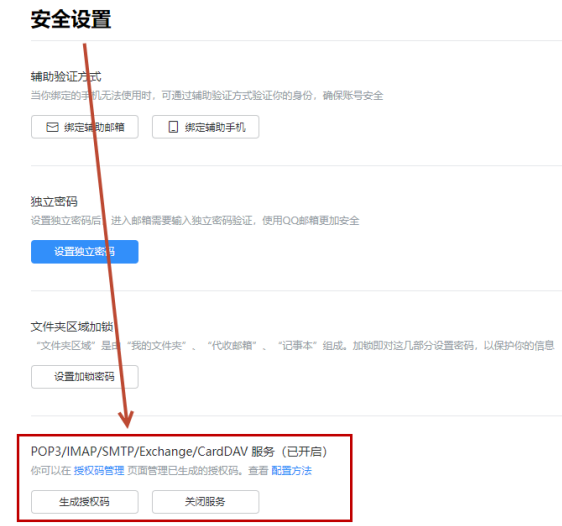Click the 安全设置 page title
This screenshot has height=526, width=562.
tap(71, 19)
